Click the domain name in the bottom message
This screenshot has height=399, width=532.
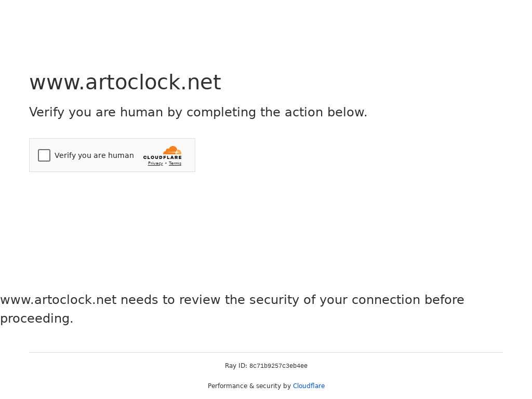[58, 300]
